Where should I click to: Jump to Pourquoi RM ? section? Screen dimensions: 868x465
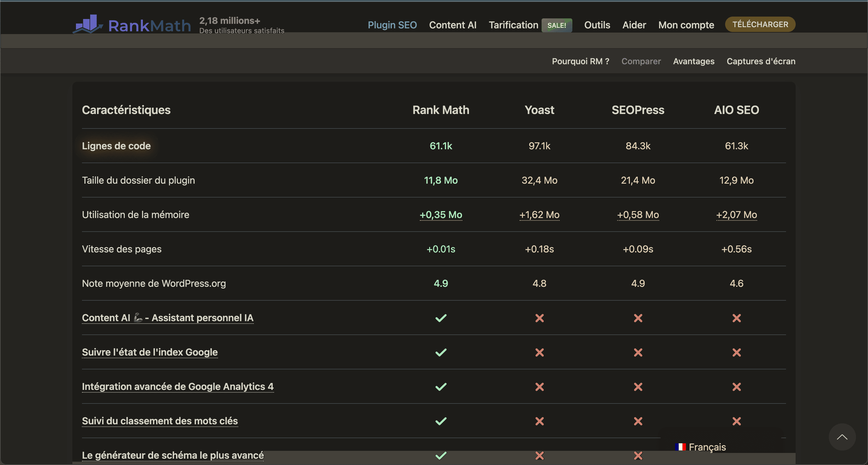tap(580, 61)
